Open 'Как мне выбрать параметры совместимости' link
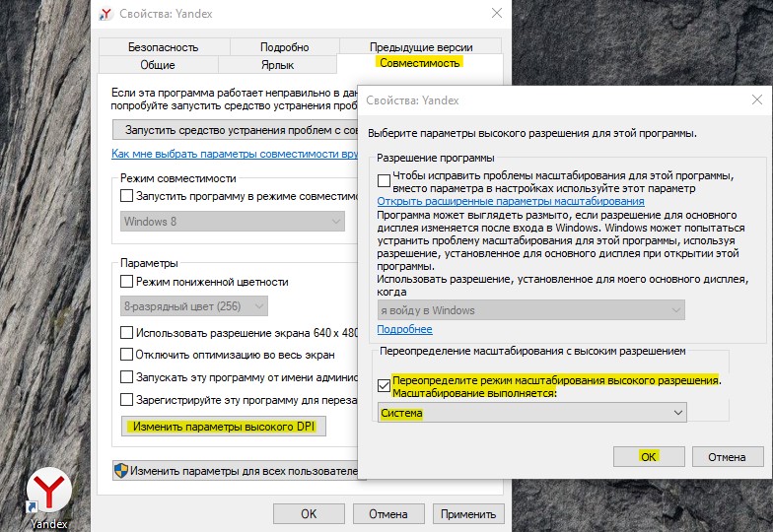This screenshot has height=532, width=773. [235, 154]
